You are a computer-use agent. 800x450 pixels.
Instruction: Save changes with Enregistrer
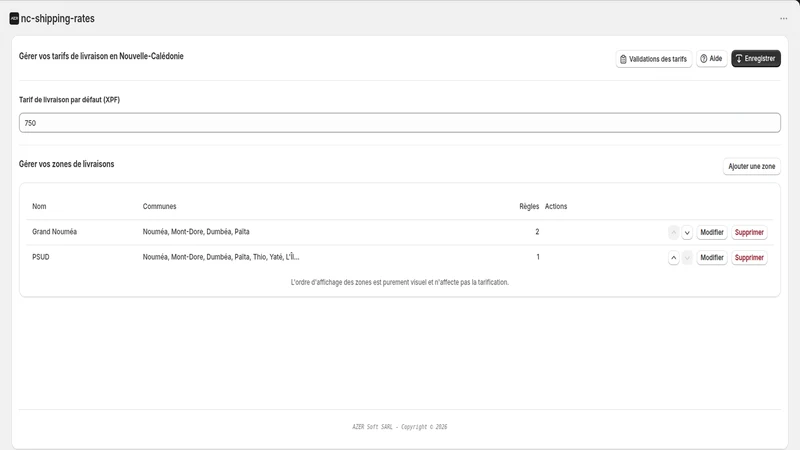(756, 59)
